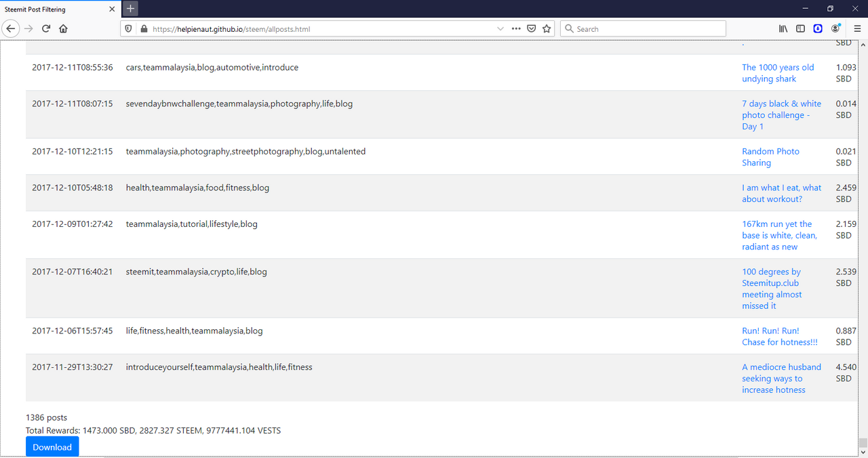Click reward value 1.093 SBD
The height and width of the screenshot is (458, 868).
[x=846, y=73]
